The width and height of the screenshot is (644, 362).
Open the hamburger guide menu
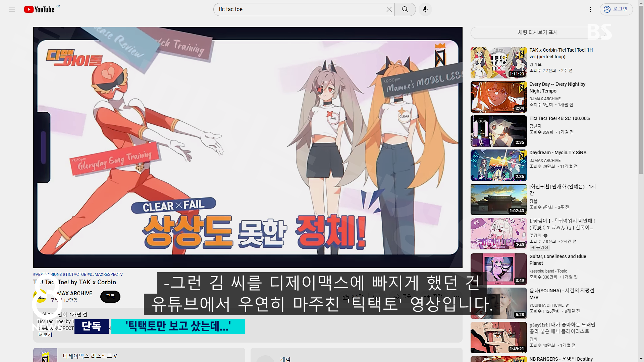click(x=12, y=9)
